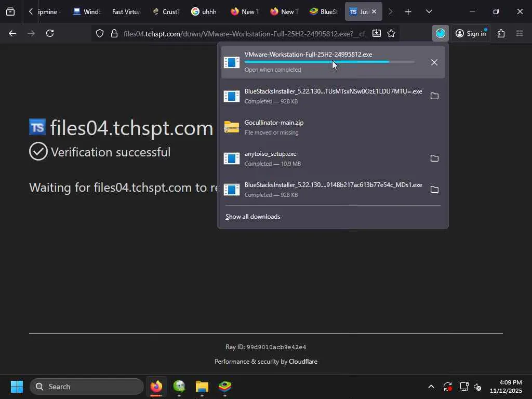Open the green globe taskbar app
The image size is (532, 399).
[179, 387]
